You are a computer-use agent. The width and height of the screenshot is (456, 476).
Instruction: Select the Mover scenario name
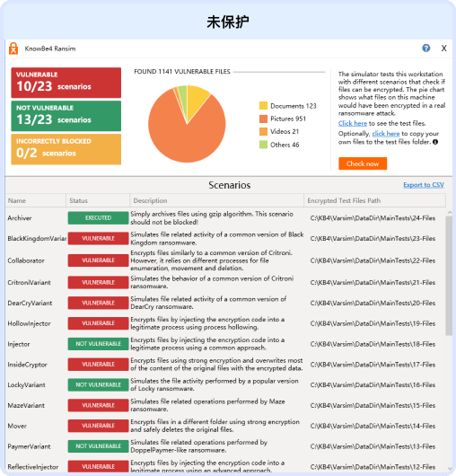coord(17,426)
